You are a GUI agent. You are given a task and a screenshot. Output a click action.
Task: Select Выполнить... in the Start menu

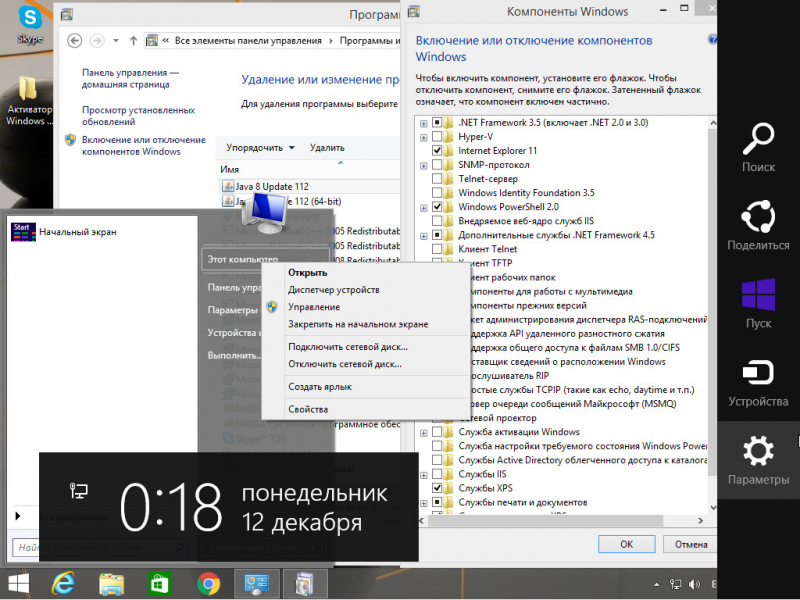tap(234, 356)
